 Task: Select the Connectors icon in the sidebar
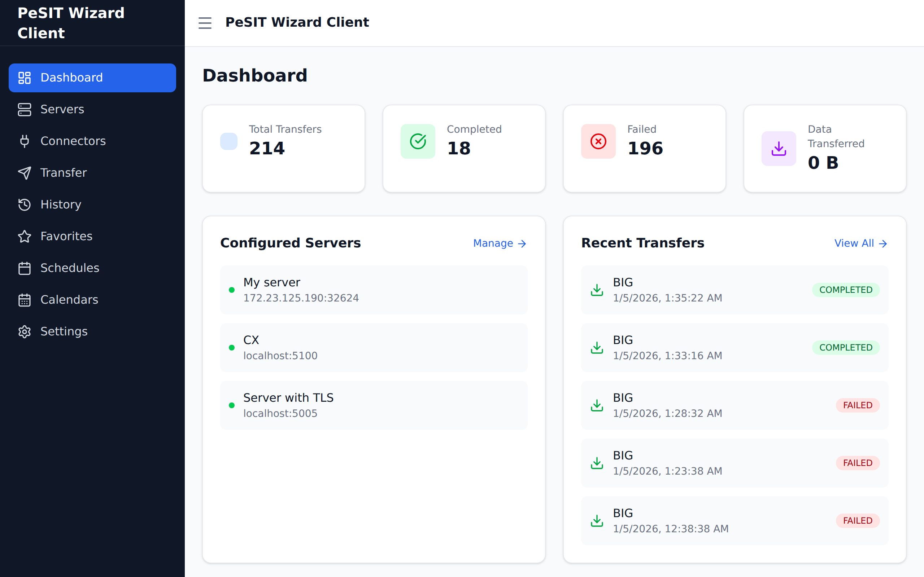coord(25,141)
